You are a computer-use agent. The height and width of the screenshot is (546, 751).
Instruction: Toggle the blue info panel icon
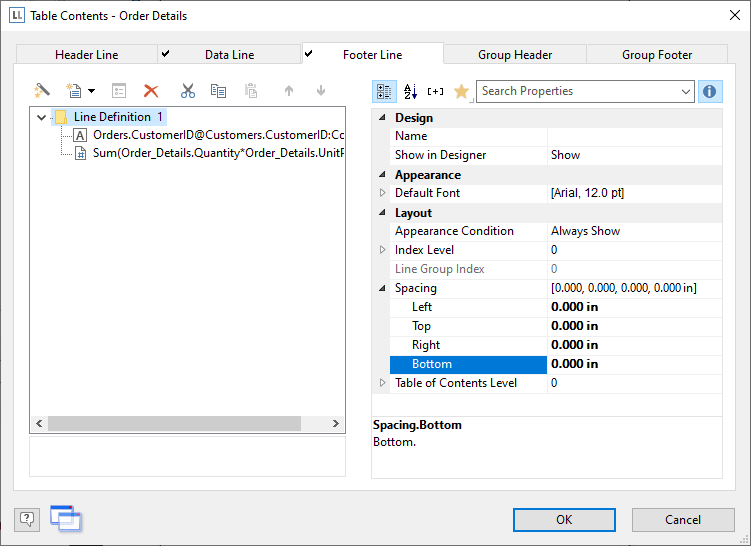710,91
